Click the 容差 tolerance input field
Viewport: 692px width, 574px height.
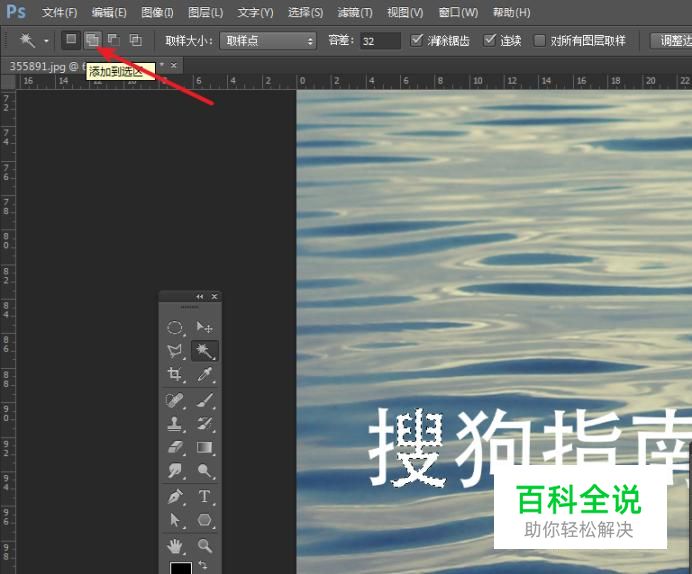coord(380,41)
